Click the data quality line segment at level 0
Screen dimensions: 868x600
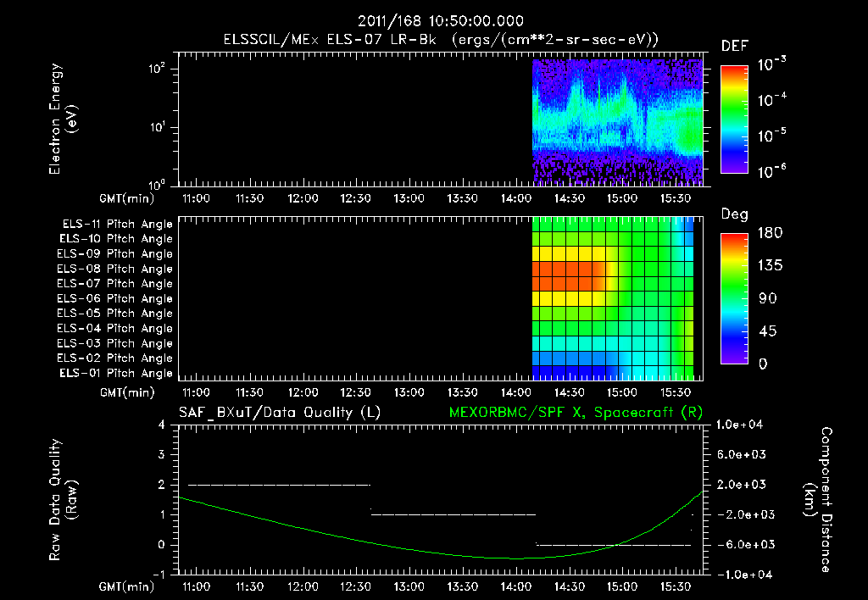tap(614, 545)
